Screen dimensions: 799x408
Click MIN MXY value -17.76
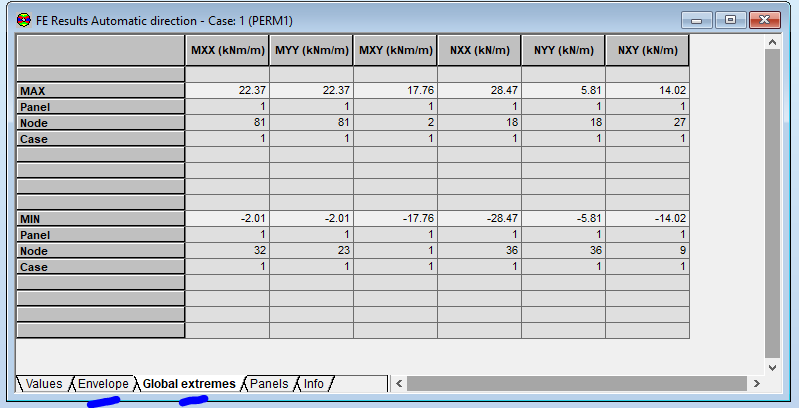pos(395,218)
